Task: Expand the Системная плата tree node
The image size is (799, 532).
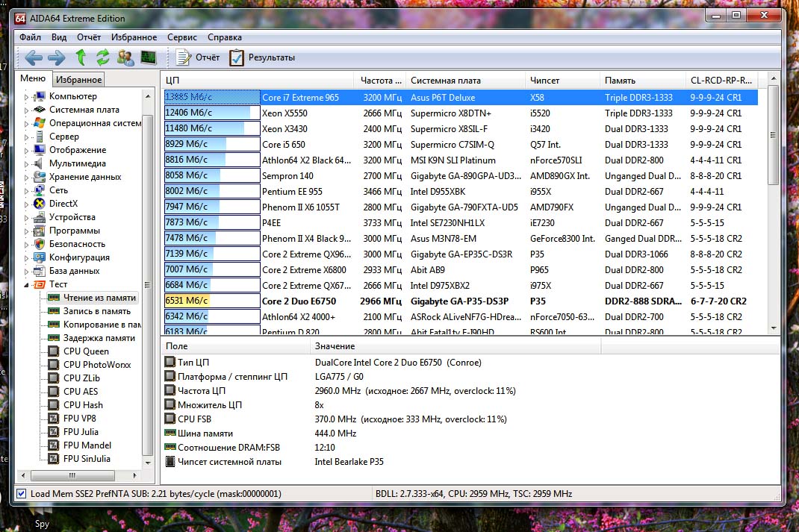Action: [x=27, y=110]
